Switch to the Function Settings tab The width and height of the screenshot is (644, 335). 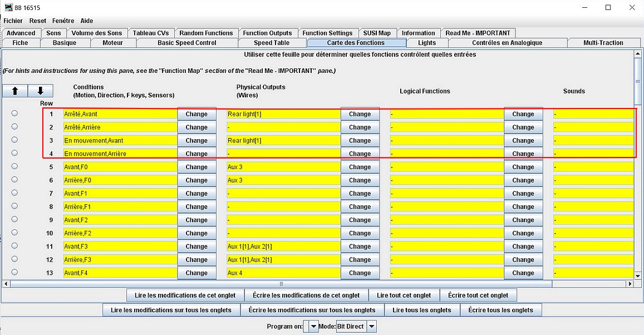click(x=327, y=33)
